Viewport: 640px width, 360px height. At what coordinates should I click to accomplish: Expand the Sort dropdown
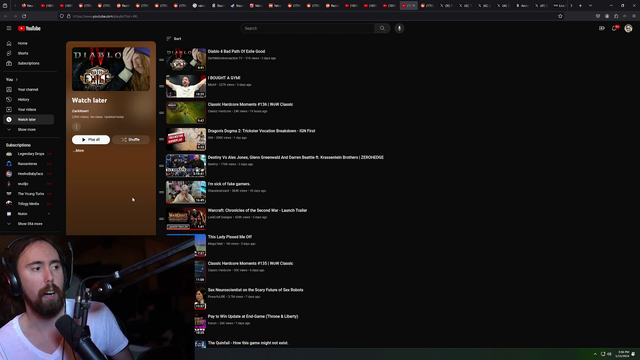(174, 39)
